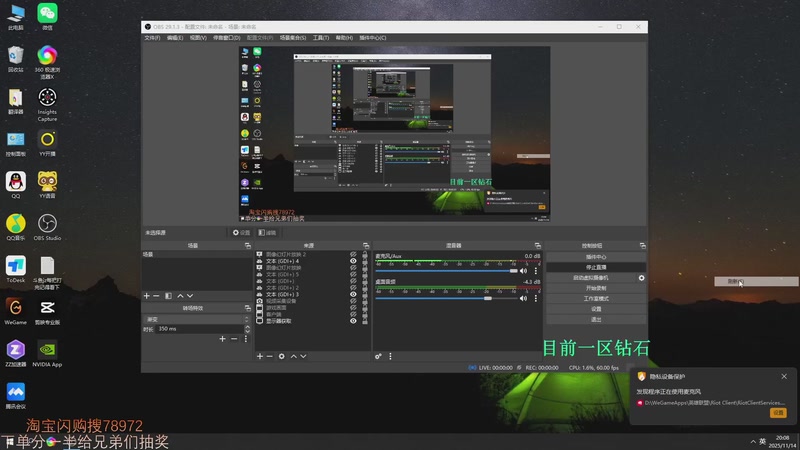The image size is (800, 450).
Task: Open the 视图(V) menu
Action: click(x=198, y=38)
